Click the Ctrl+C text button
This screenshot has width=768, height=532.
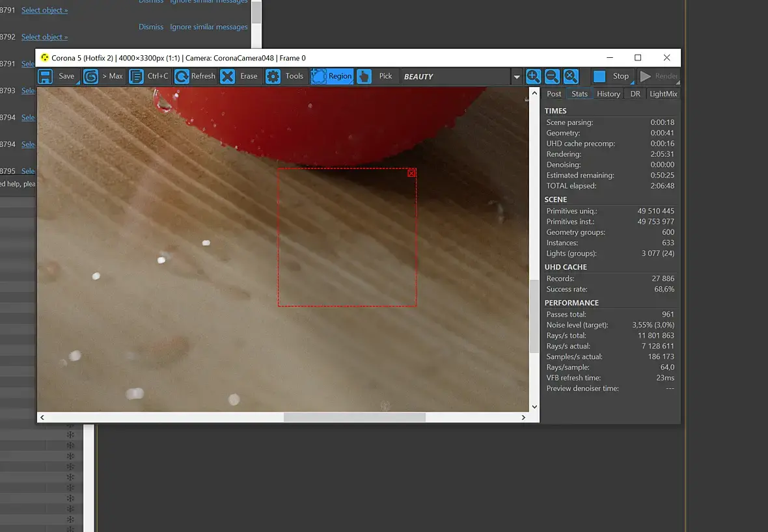158,76
